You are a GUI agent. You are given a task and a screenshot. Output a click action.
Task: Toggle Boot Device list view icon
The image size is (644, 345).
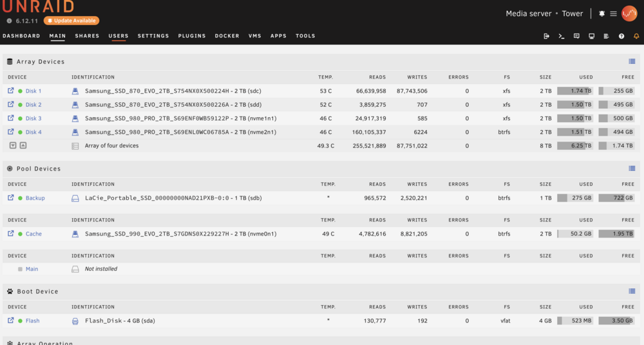click(632, 291)
